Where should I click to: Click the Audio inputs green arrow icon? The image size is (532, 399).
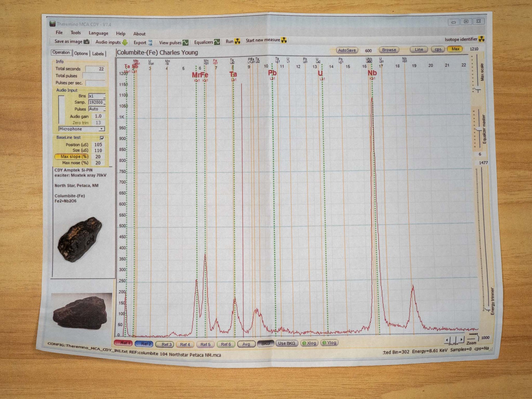tap(125, 42)
